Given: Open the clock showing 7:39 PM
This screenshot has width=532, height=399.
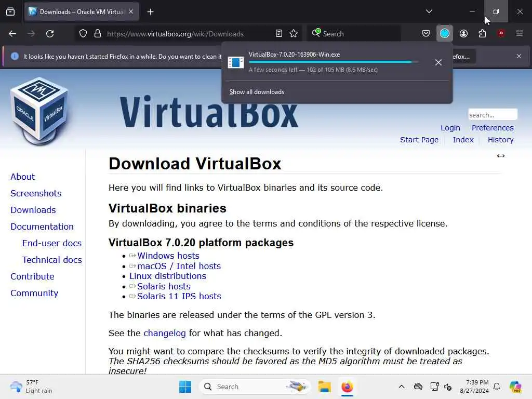Looking at the screenshot, I should point(474,387).
